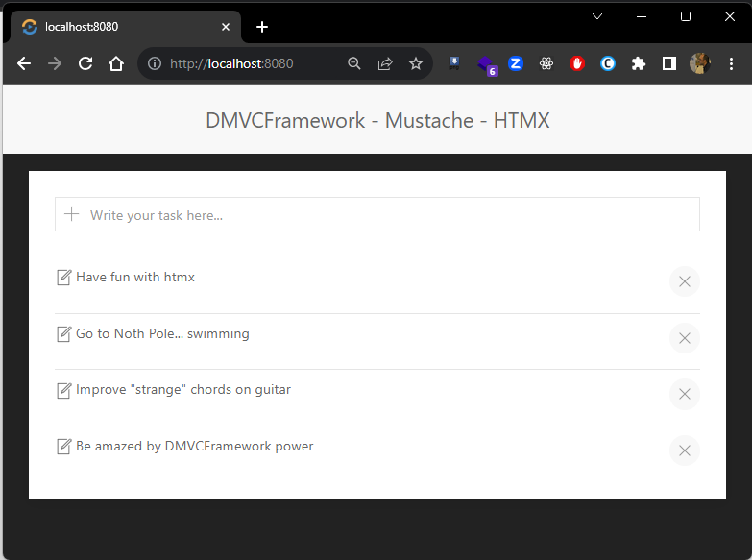752x560 pixels.
Task: View site information icon in address bar
Action: [x=155, y=63]
